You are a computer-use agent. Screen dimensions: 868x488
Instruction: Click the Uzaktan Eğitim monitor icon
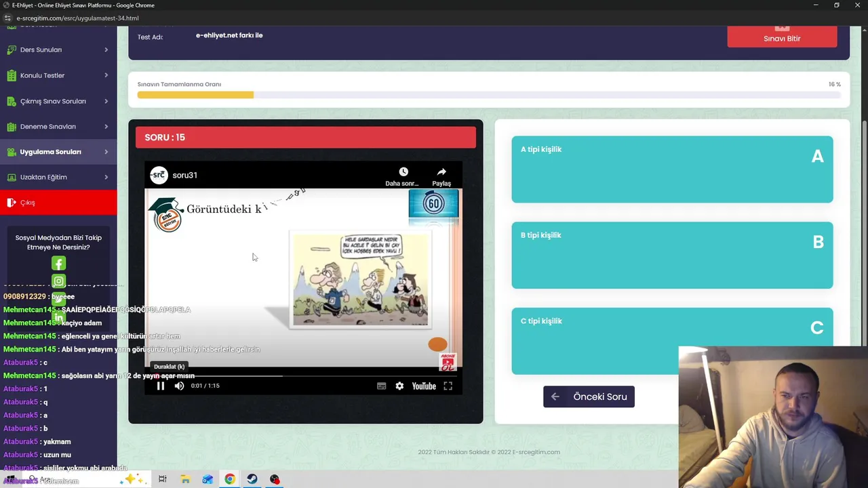click(11, 177)
